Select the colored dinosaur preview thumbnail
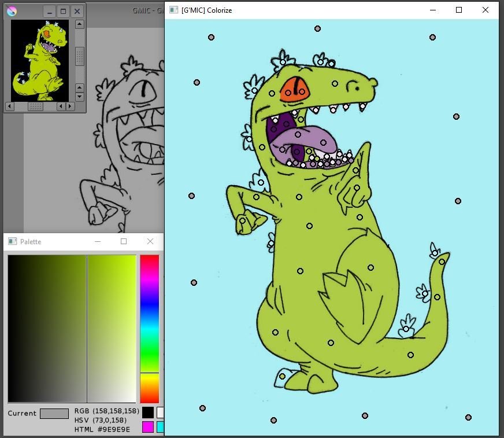Viewport: 504px width, 438px height. [40, 61]
